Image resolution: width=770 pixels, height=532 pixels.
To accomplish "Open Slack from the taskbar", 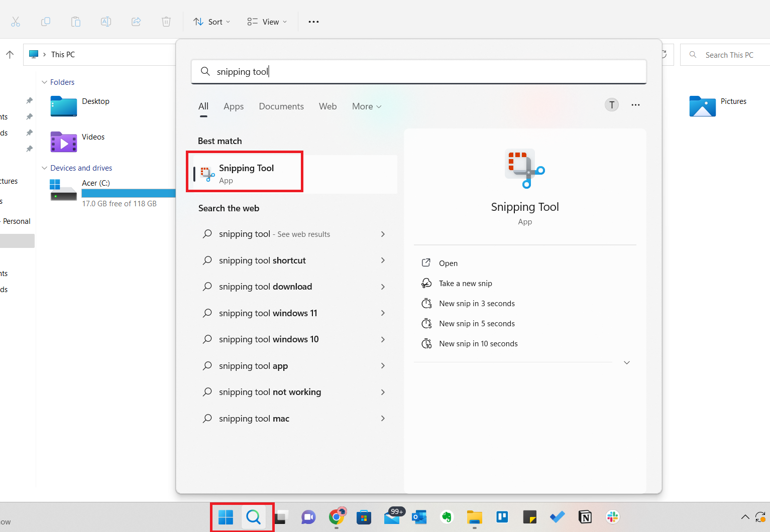I will coord(613,517).
